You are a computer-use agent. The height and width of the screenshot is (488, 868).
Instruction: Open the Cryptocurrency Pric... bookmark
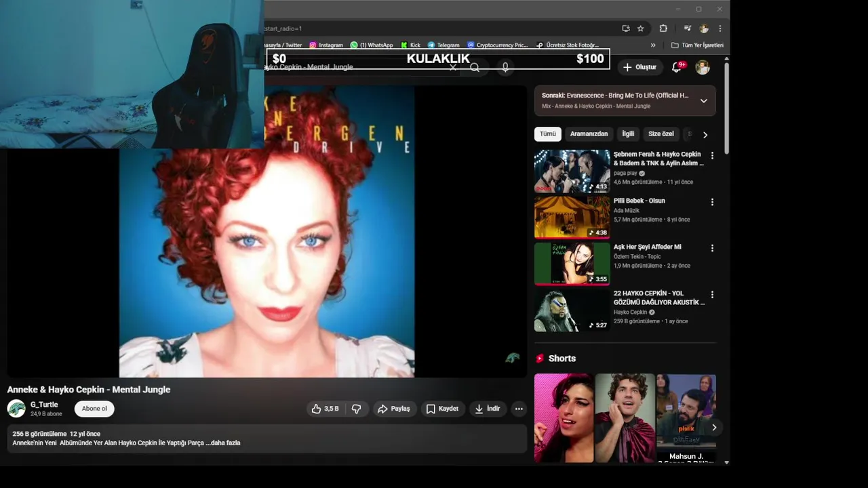(x=497, y=45)
